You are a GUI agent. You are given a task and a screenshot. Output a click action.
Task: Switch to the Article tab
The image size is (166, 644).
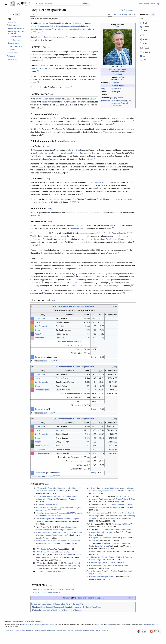pos(33,15)
